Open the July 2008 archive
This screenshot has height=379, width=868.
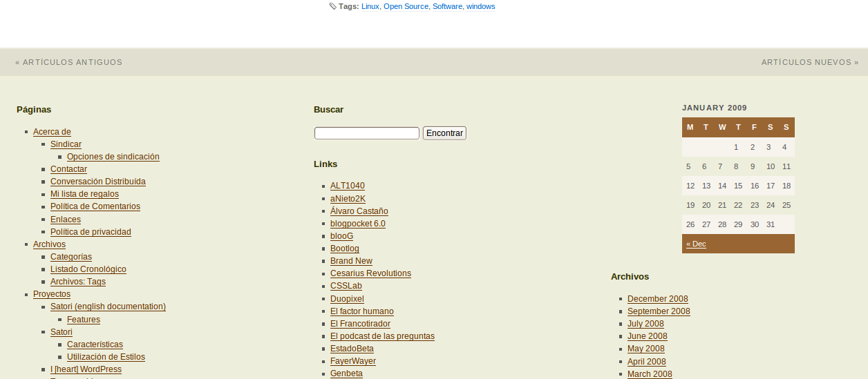tap(645, 324)
